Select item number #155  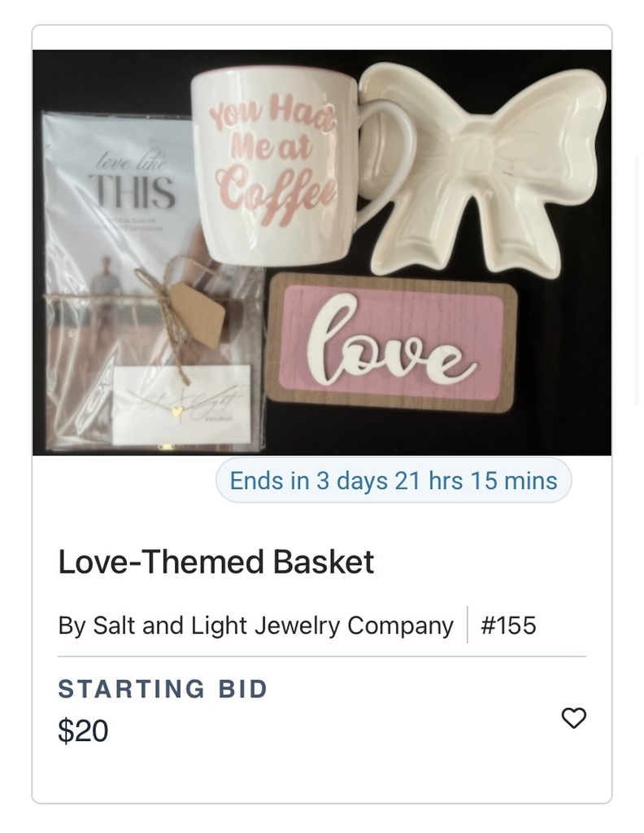click(x=508, y=626)
